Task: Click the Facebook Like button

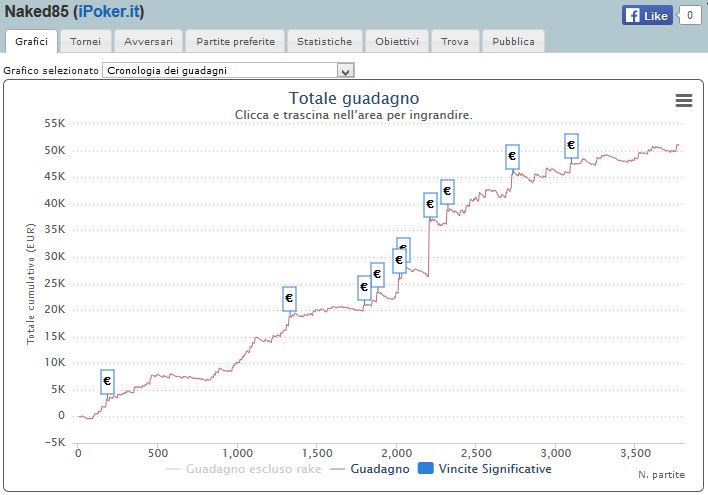Action: coord(647,15)
